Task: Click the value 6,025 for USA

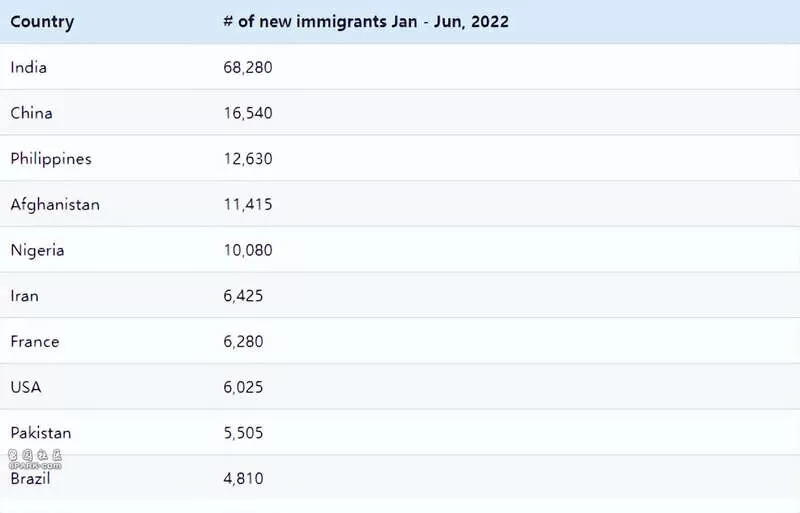Action: tap(243, 387)
